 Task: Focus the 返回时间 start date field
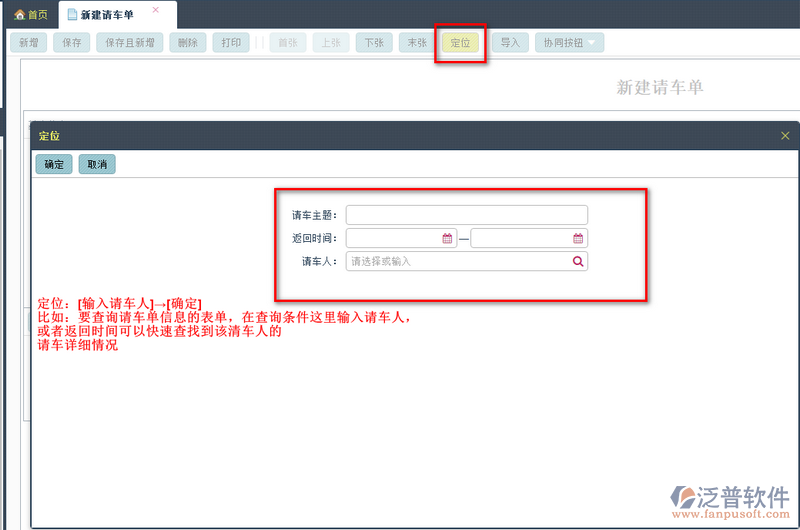tap(402, 238)
